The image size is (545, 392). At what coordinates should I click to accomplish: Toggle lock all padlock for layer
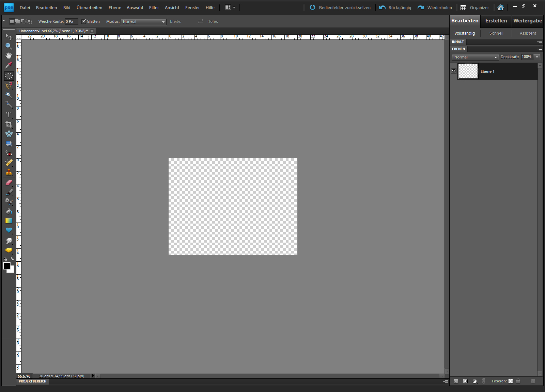pyautogui.click(x=518, y=381)
